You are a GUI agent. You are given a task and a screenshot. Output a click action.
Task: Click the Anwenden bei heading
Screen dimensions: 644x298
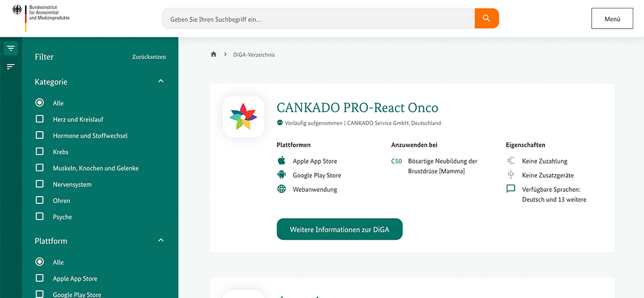coord(414,145)
